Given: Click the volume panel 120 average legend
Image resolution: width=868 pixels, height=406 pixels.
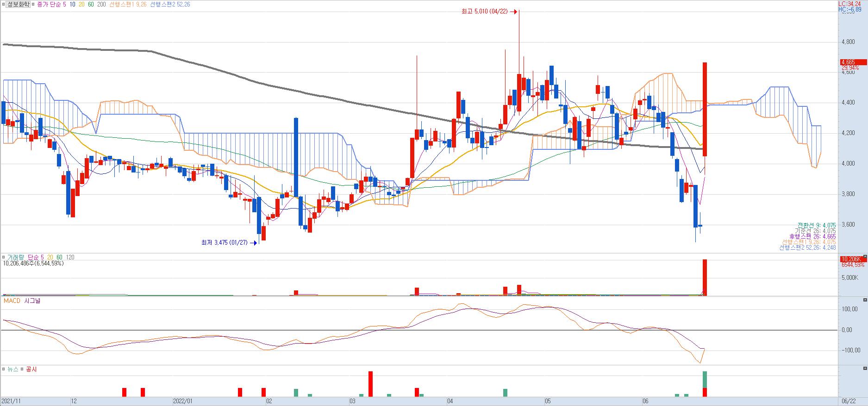Looking at the screenshot, I should 70,257.
